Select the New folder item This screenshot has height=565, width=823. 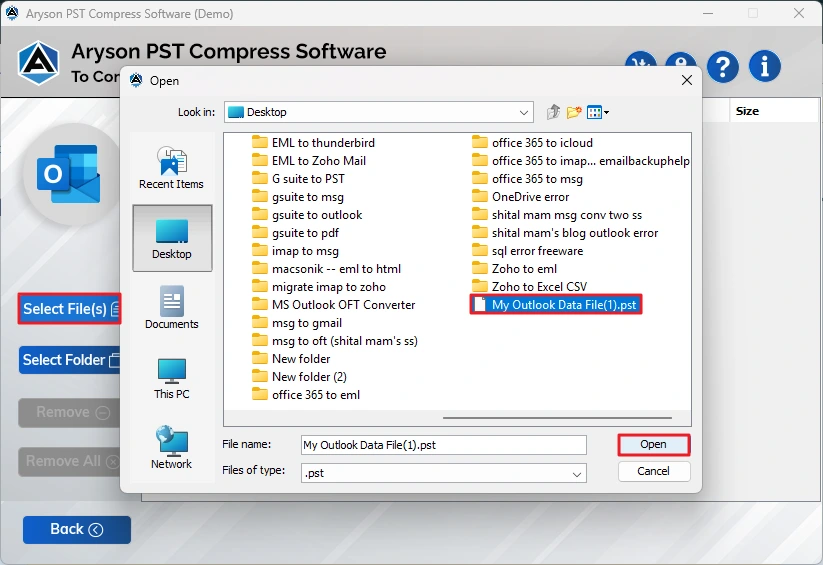click(291, 359)
